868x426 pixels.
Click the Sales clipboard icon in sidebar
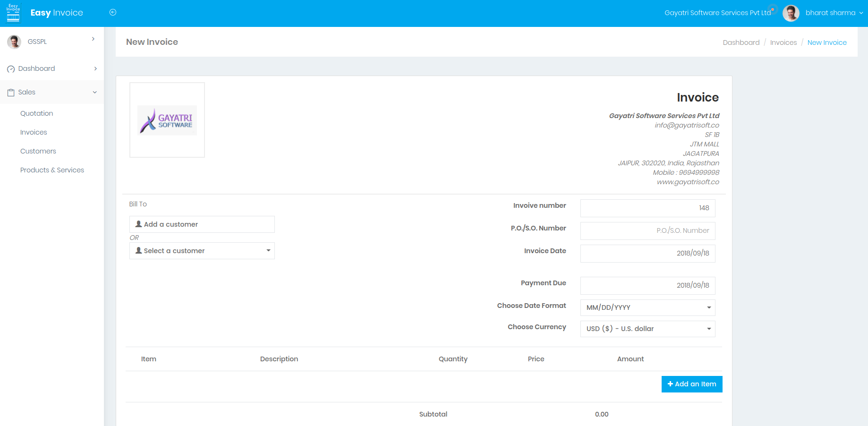[x=11, y=92]
